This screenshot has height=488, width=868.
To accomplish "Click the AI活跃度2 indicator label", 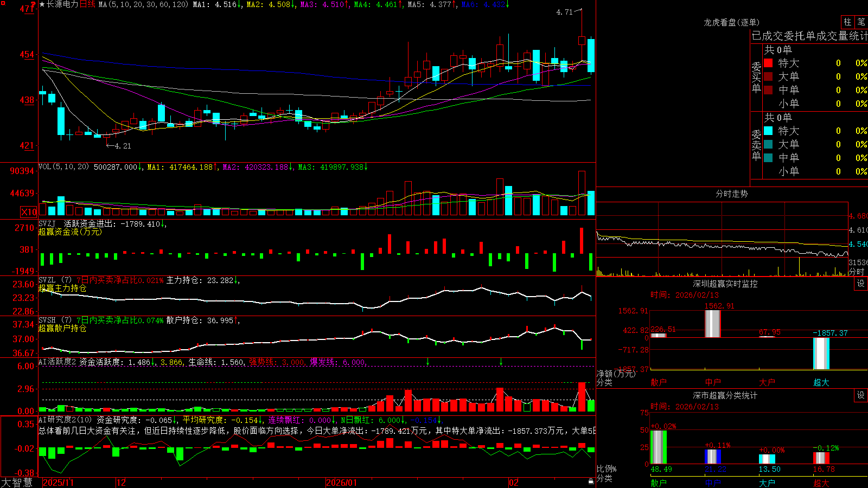I will tap(58, 362).
